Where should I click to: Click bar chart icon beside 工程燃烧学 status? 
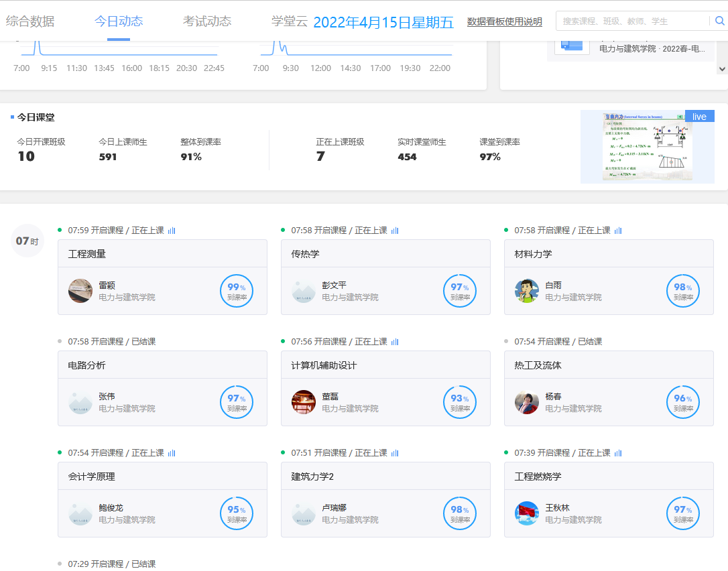[618, 453]
